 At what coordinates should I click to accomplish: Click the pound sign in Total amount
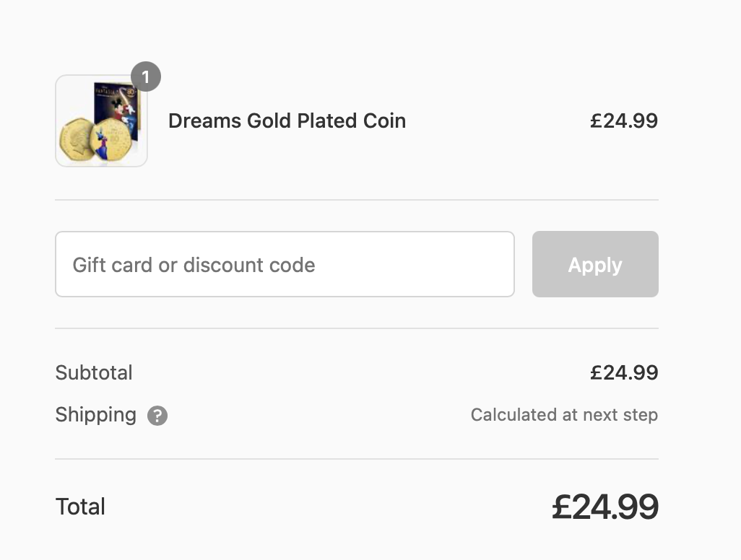click(563, 507)
